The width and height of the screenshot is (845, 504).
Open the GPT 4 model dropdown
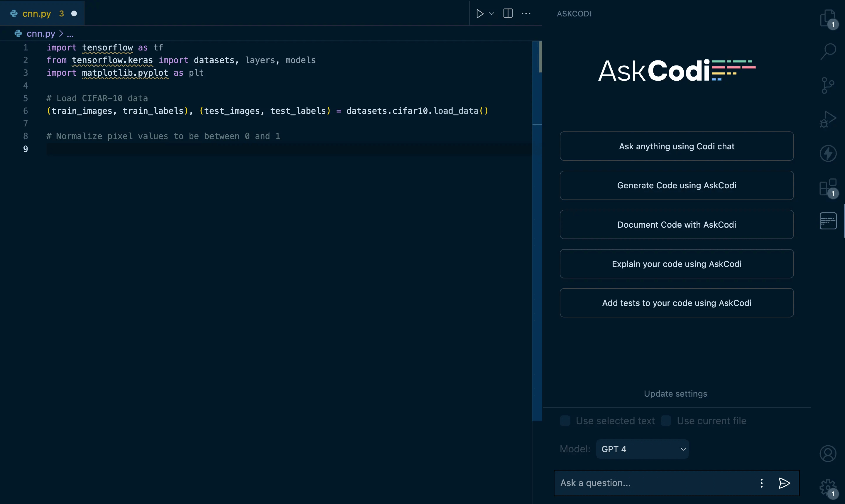click(x=642, y=449)
